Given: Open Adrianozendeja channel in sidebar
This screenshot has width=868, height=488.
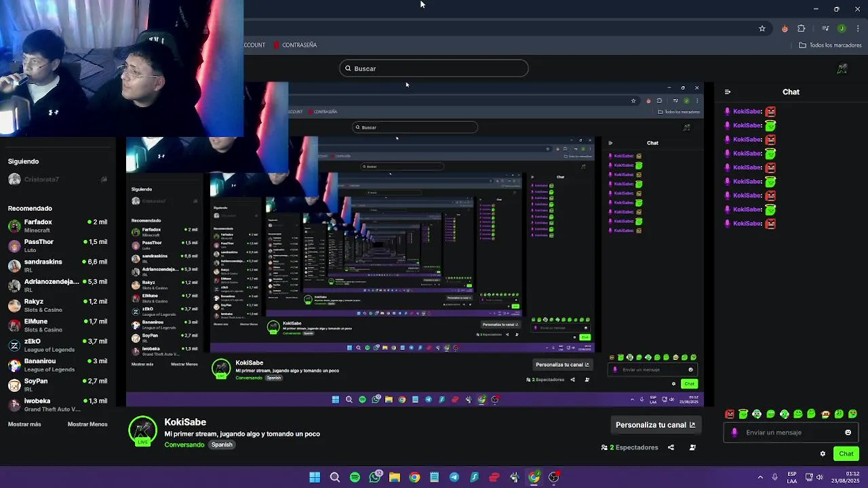Looking at the screenshot, I should coord(58,285).
